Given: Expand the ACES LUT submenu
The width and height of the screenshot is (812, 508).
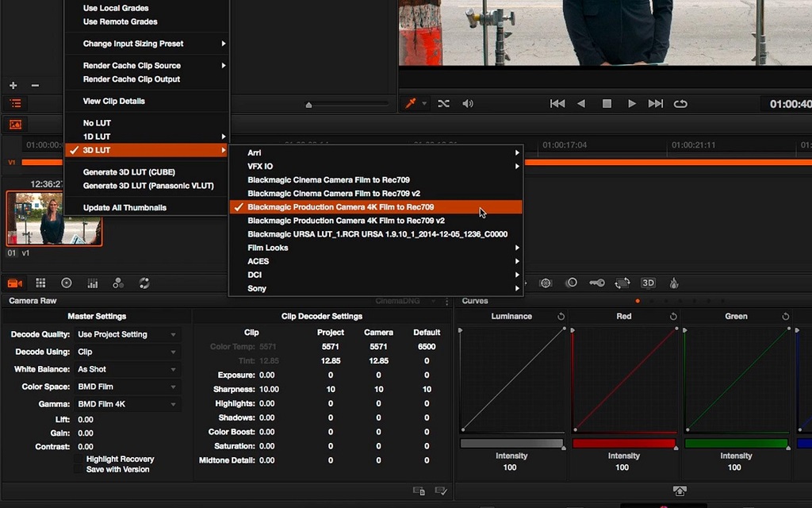Looking at the screenshot, I should coord(375,260).
